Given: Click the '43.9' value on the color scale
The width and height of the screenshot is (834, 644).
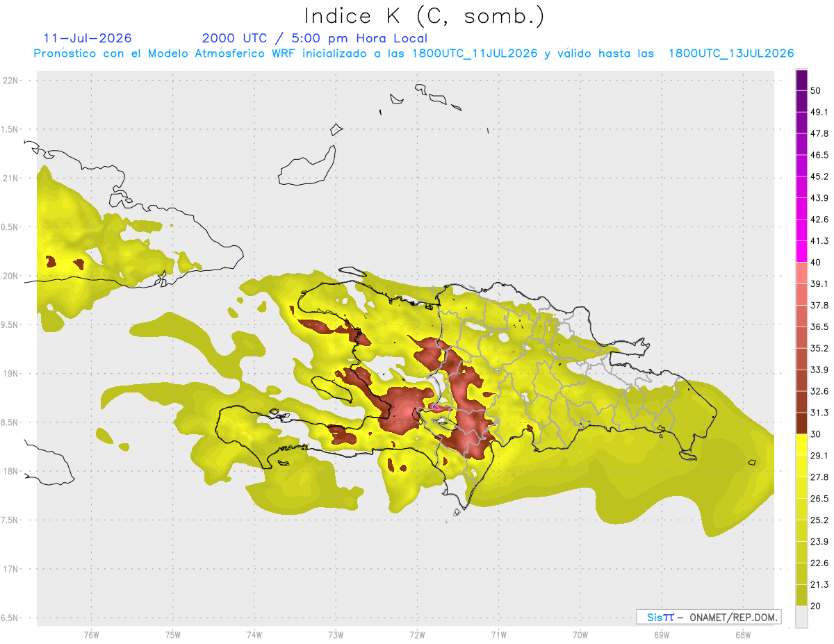Looking at the screenshot, I should click(x=819, y=198).
